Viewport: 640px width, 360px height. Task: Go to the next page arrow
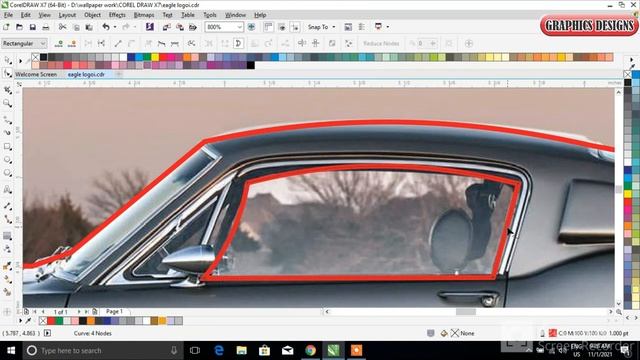click(x=79, y=311)
